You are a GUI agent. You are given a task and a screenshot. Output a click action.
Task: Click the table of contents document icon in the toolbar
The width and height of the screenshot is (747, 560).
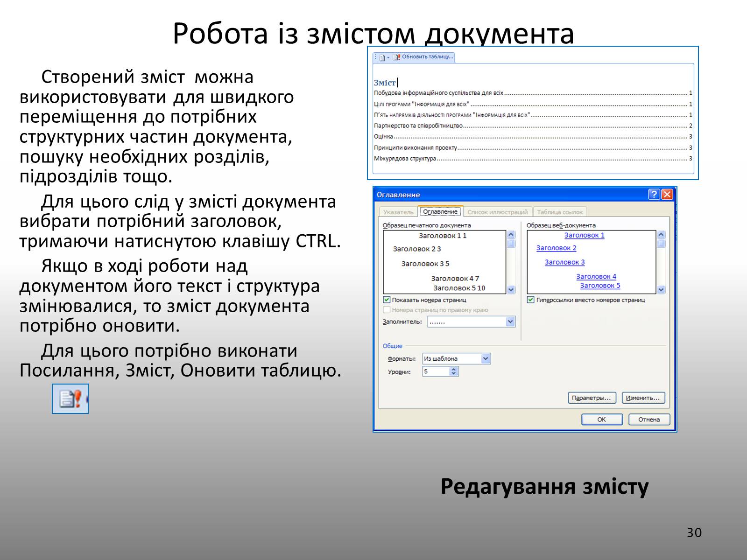(x=382, y=57)
